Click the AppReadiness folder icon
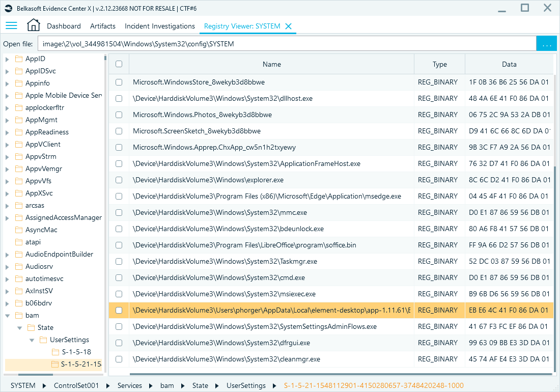Screen dimensions: 560x392 pos(19,132)
